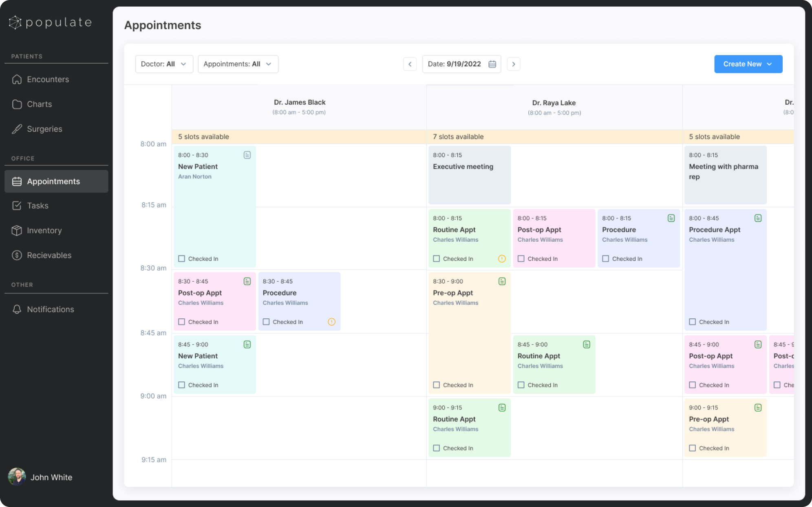812x507 pixels.
Task: Click John White's profile avatar
Action: pyautogui.click(x=16, y=477)
